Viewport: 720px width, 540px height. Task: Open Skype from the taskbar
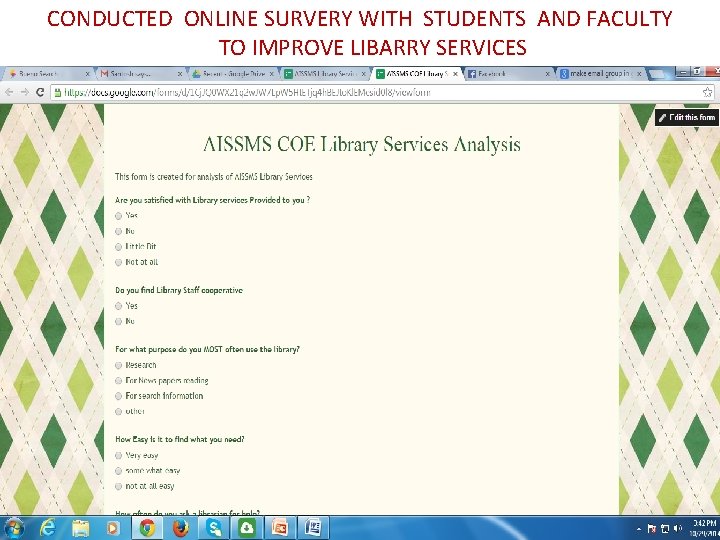[214, 529]
